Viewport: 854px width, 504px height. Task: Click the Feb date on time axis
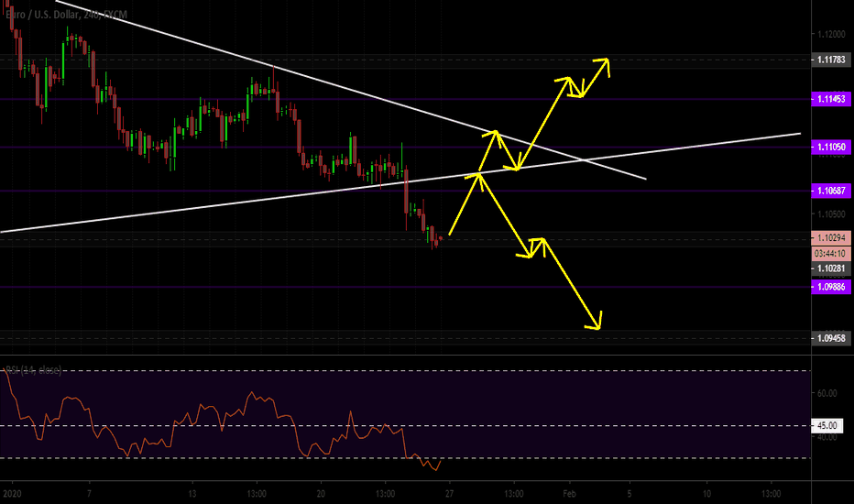(569, 494)
